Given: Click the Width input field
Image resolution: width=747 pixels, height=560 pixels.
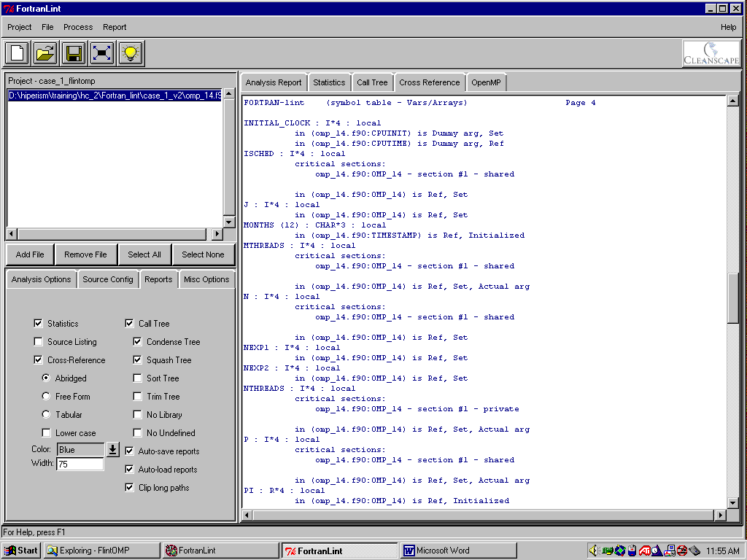Looking at the screenshot, I should pyautogui.click(x=80, y=464).
